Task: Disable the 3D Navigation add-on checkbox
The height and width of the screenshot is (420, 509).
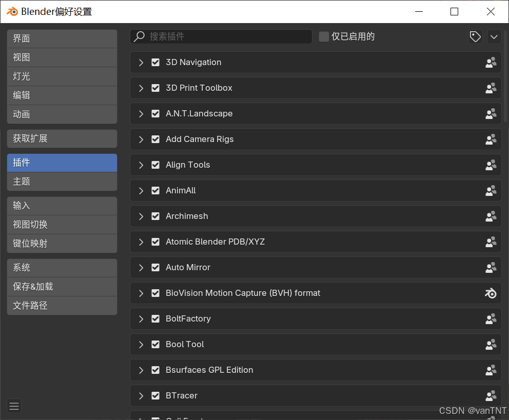Action: [155, 62]
